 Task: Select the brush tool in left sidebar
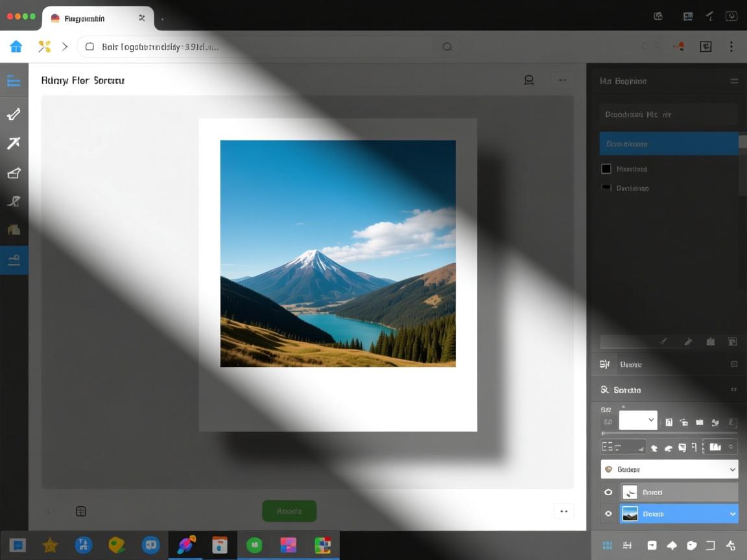14,115
